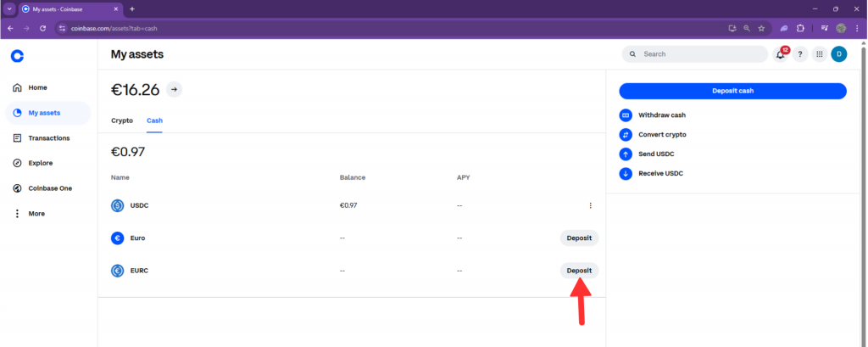This screenshot has width=868, height=347.
Task: Click the arrow next to €16.26
Action: (x=174, y=89)
